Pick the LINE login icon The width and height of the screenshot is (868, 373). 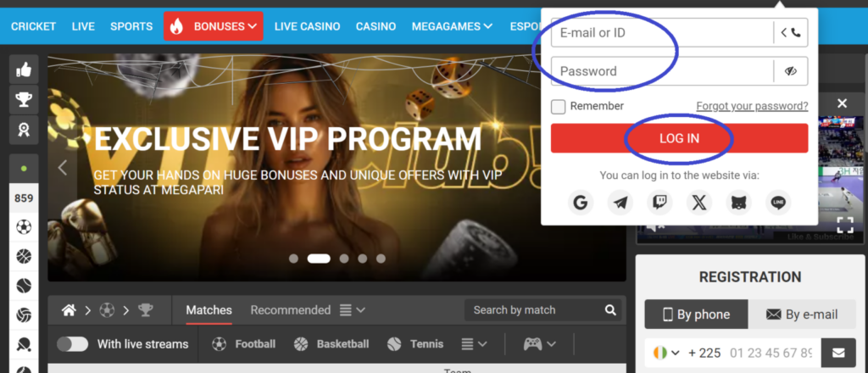click(778, 203)
